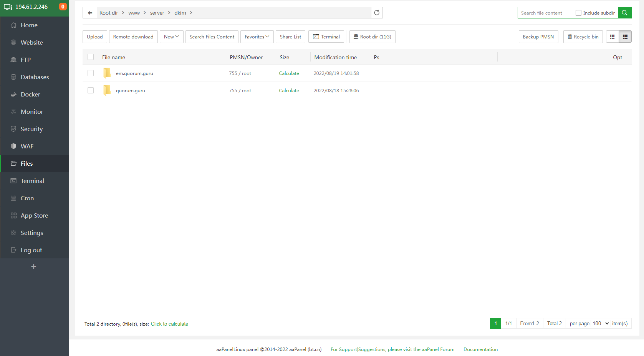This screenshot has height=356, width=644.
Task: Select all files with header checkbox
Action: pyautogui.click(x=91, y=57)
